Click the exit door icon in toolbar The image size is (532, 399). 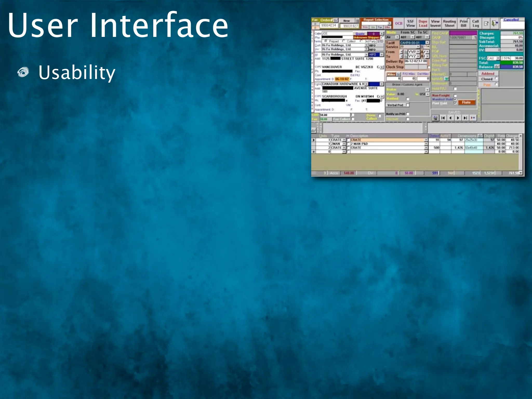pos(495,23)
